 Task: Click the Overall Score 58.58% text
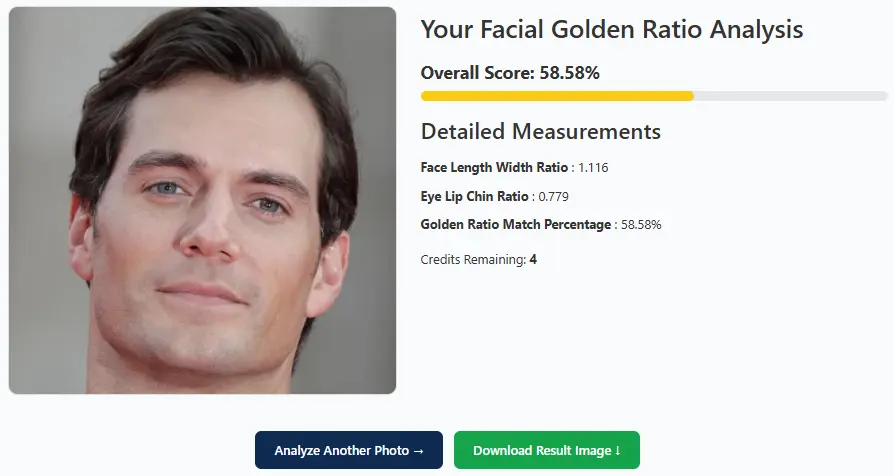pos(510,72)
